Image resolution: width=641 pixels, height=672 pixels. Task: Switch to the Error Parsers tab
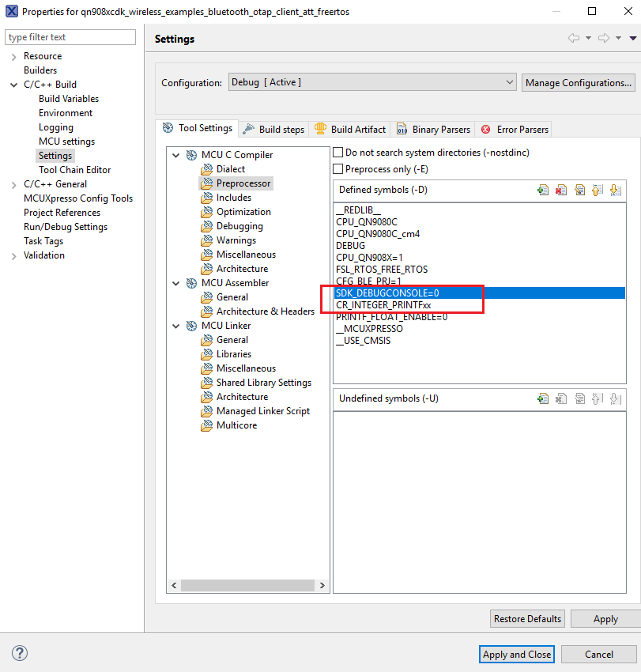[x=515, y=130]
